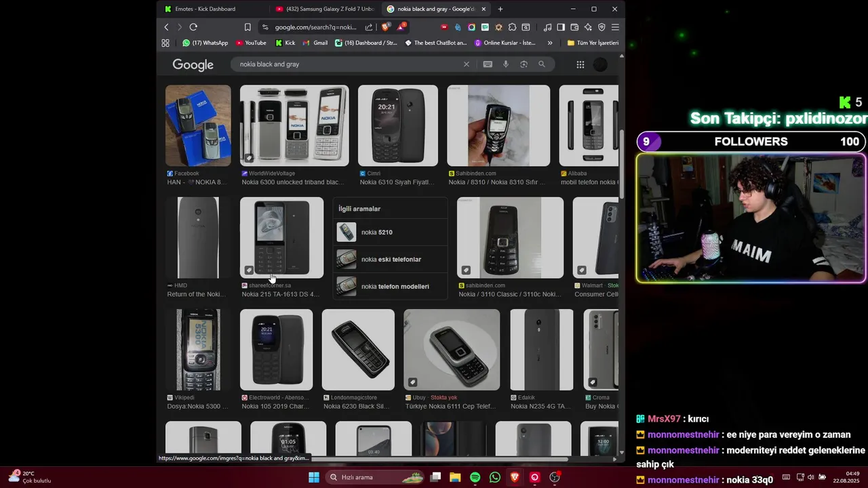
Task: Open the Nokia 215 TA-1613 DS thumbnail
Action: [281, 238]
